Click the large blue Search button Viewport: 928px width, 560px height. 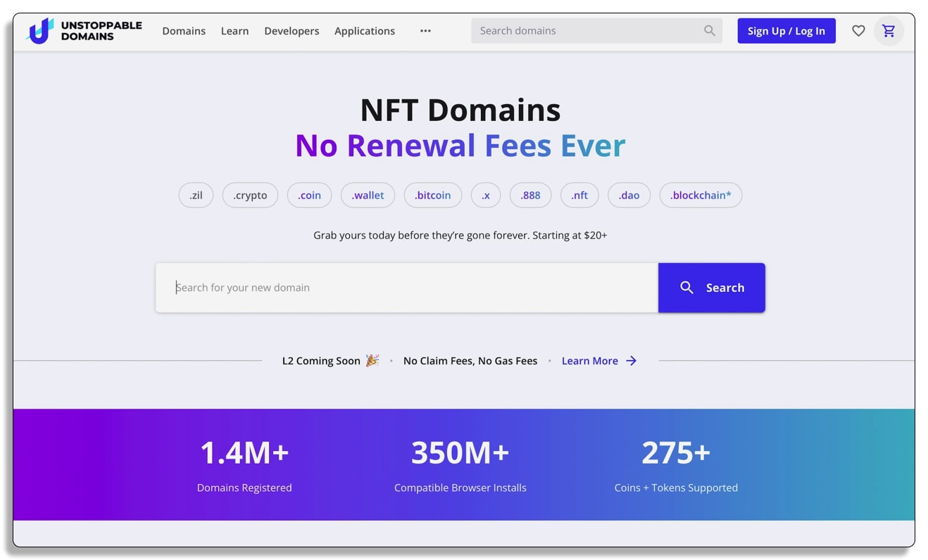pyautogui.click(x=712, y=288)
